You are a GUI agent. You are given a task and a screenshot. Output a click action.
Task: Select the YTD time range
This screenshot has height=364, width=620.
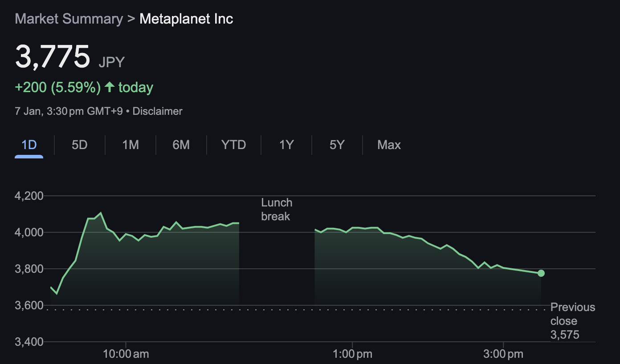point(233,145)
